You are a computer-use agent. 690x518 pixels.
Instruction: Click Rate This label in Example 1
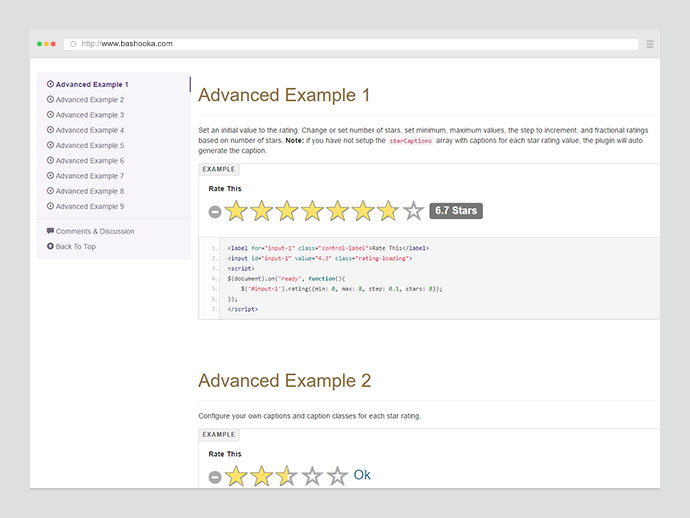click(x=225, y=188)
